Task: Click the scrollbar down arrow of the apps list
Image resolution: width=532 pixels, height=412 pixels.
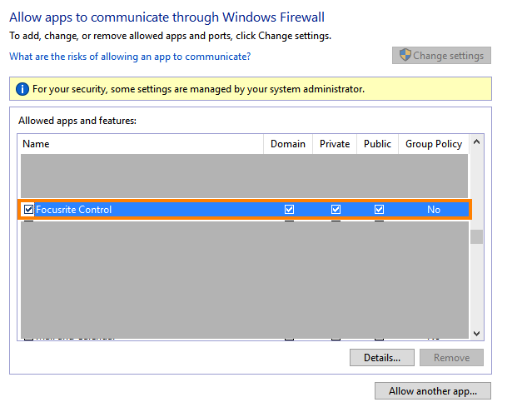Action: pyautogui.click(x=476, y=333)
